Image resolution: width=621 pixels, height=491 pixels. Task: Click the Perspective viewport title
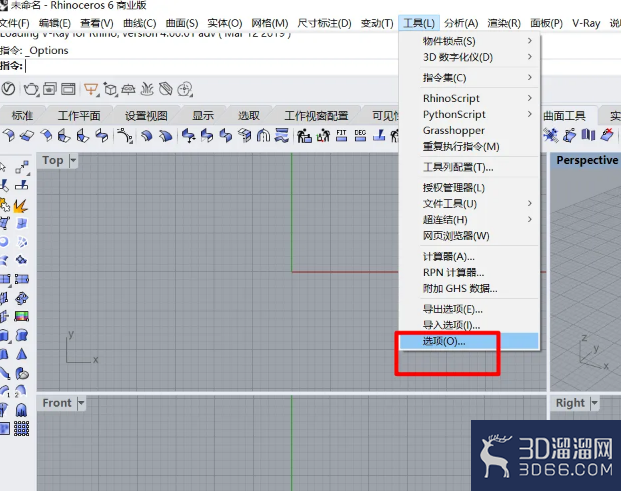(x=587, y=160)
